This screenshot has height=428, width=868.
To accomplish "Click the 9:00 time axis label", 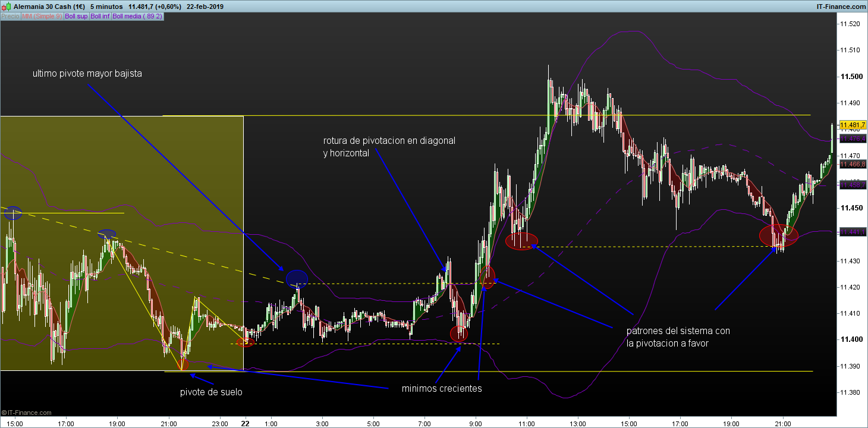I will tap(476, 424).
